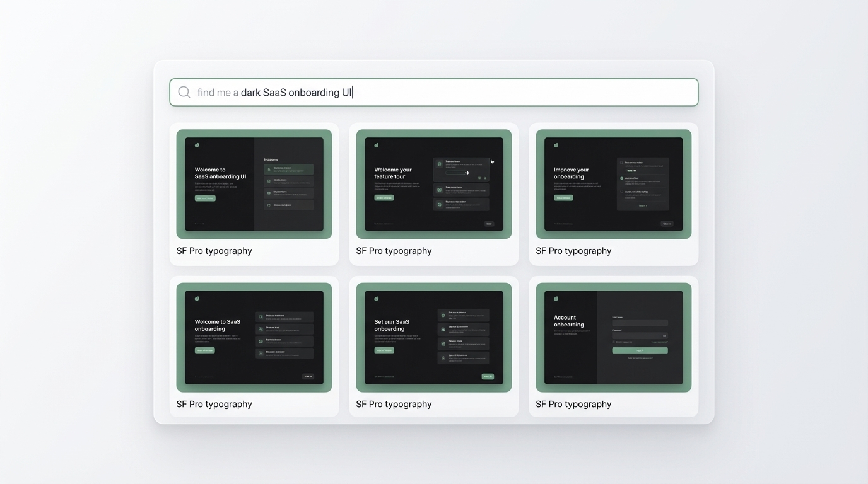The height and width of the screenshot is (484, 868).
Task: Check the remember-me checkbox under the password field
Action: click(613, 342)
